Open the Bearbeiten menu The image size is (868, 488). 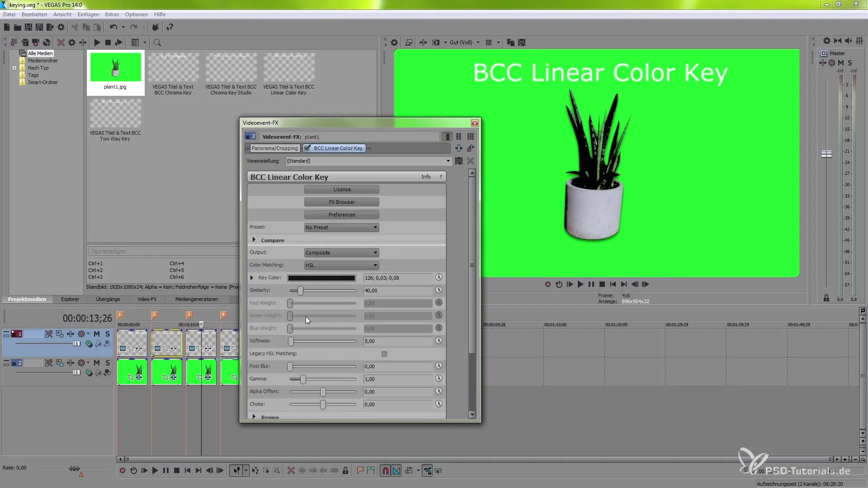tap(34, 14)
